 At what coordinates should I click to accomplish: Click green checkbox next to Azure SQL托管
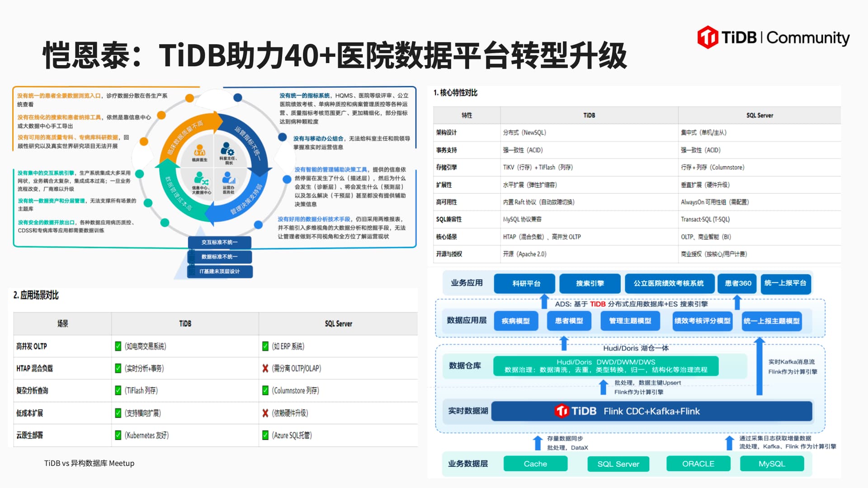pos(265,435)
